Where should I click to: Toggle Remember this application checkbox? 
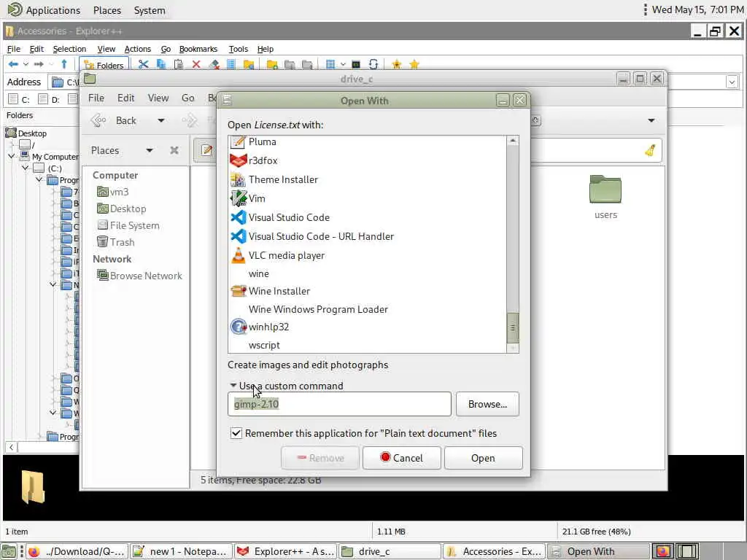(236, 433)
